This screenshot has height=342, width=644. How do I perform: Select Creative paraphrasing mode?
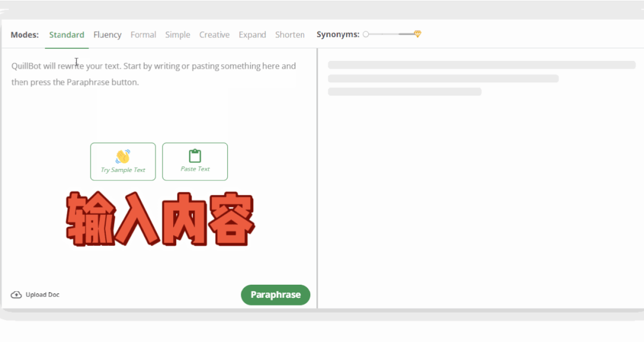[214, 35]
